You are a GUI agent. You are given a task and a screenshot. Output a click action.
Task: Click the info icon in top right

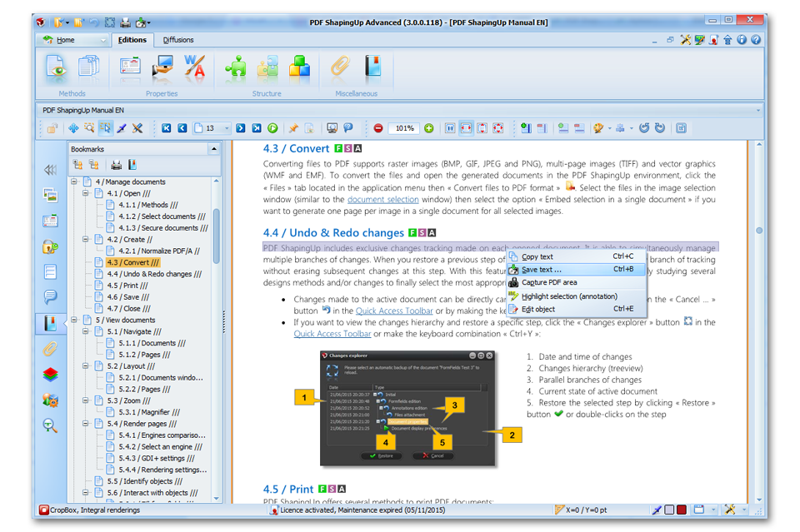coord(742,40)
